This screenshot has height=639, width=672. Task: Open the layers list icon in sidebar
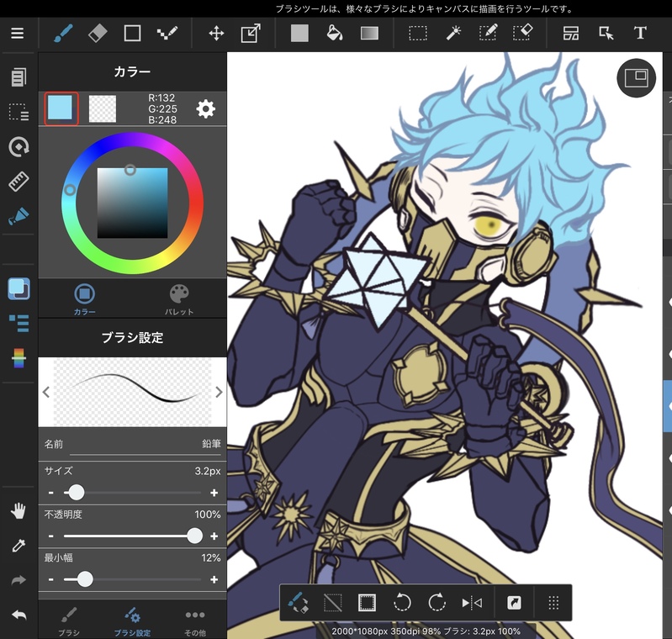[19, 323]
